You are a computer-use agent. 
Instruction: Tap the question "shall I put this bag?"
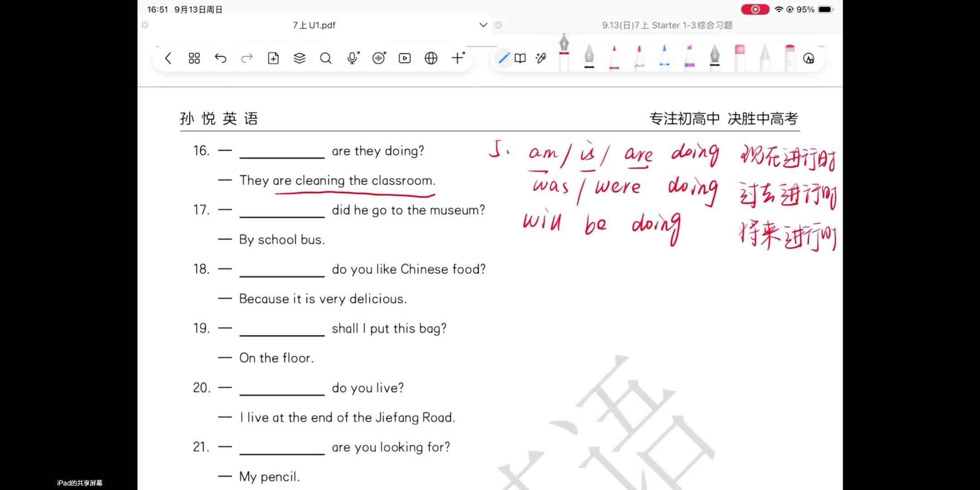[x=389, y=328]
